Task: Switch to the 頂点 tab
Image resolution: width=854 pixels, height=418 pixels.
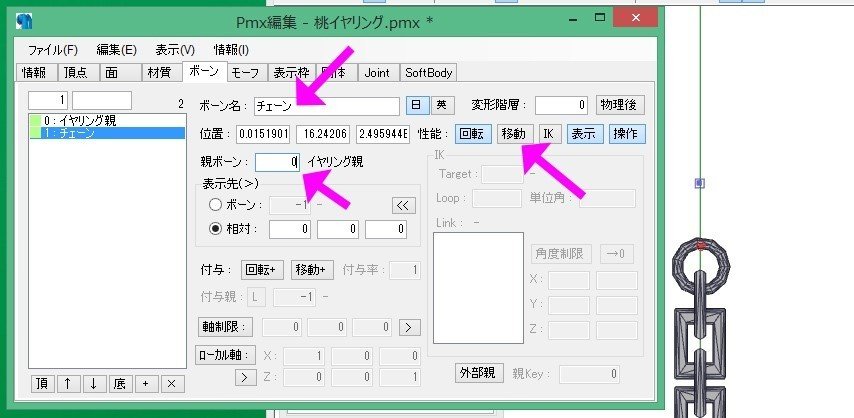Action: (x=78, y=72)
